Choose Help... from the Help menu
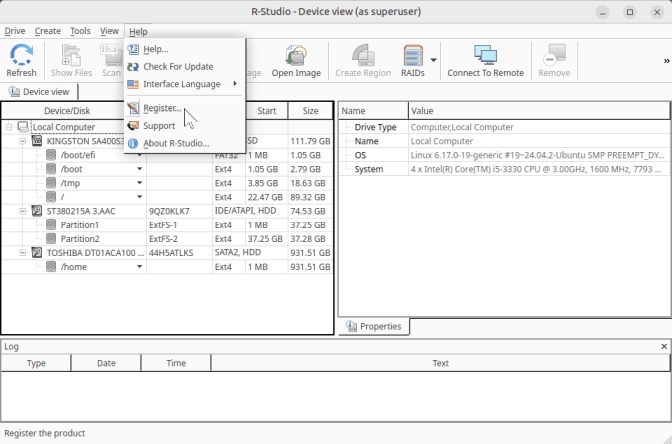Image resolution: width=672 pixels, height=444 pixels. coord(185,49)
